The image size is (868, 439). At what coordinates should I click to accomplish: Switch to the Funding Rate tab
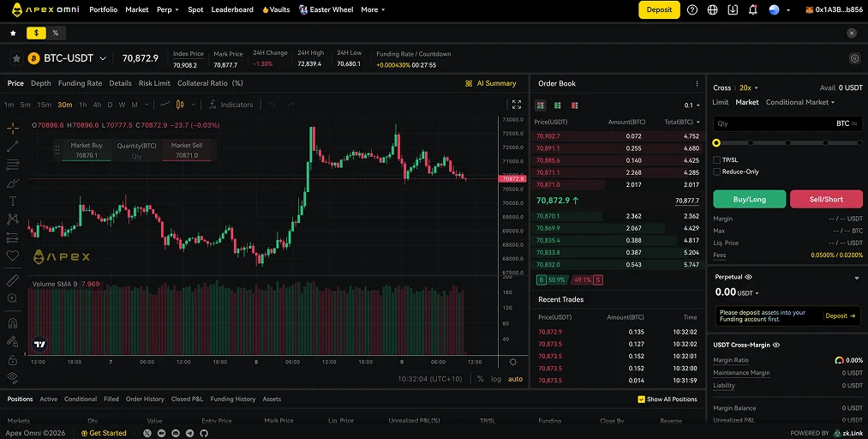click(x=80, y=83)
